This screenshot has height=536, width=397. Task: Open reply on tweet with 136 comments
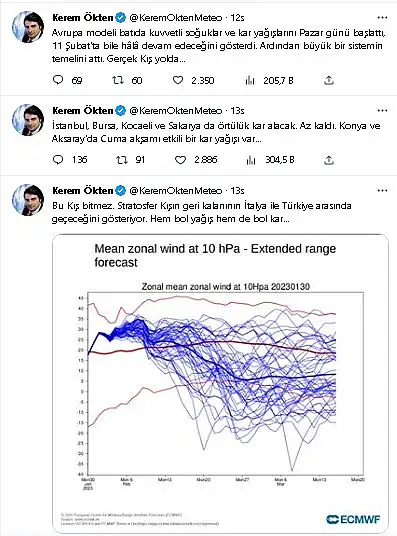[x=58, y=160]
